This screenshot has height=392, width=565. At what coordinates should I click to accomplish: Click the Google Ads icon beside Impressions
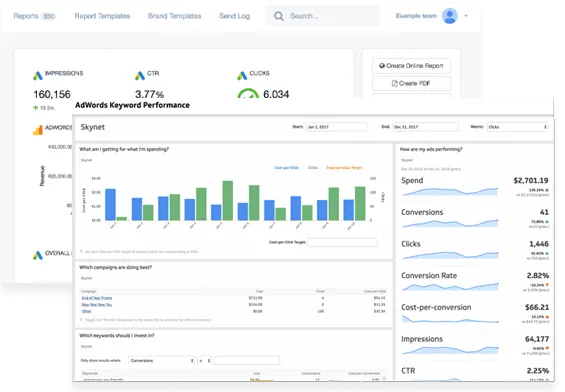click(38, 75)
